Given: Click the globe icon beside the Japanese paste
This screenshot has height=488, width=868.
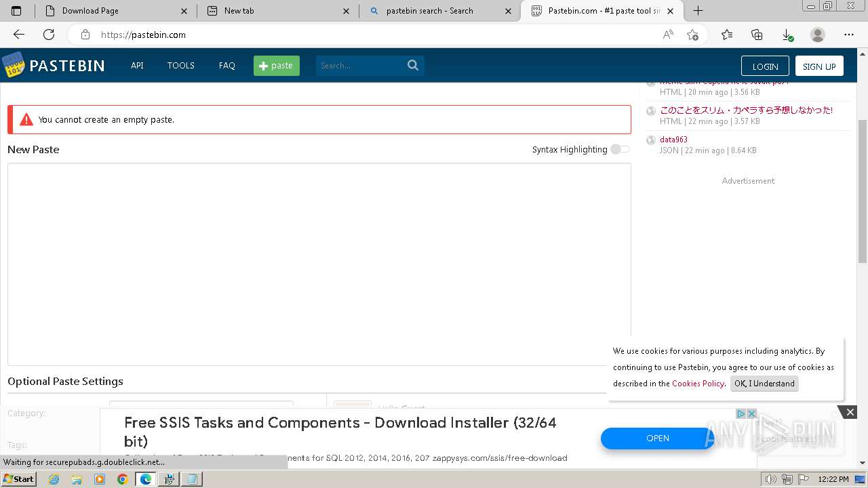Looking at the screenshot, I should 651,111.
